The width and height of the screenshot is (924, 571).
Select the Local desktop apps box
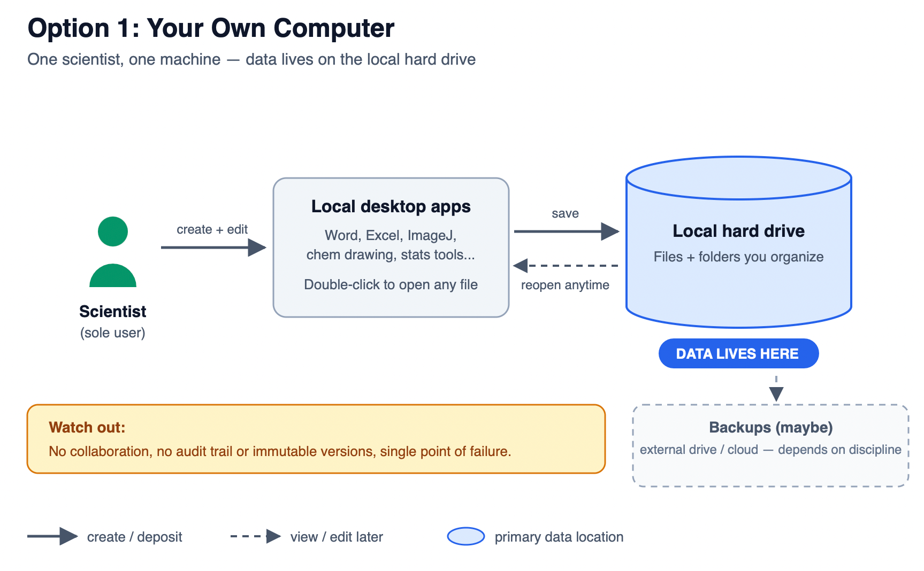[391, 248]
